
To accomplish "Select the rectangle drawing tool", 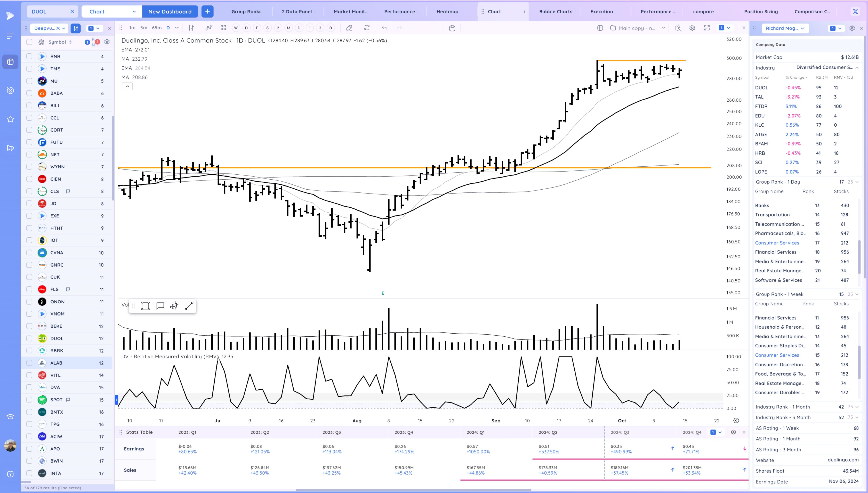I will pyautogui.click(x=145, y=306).
